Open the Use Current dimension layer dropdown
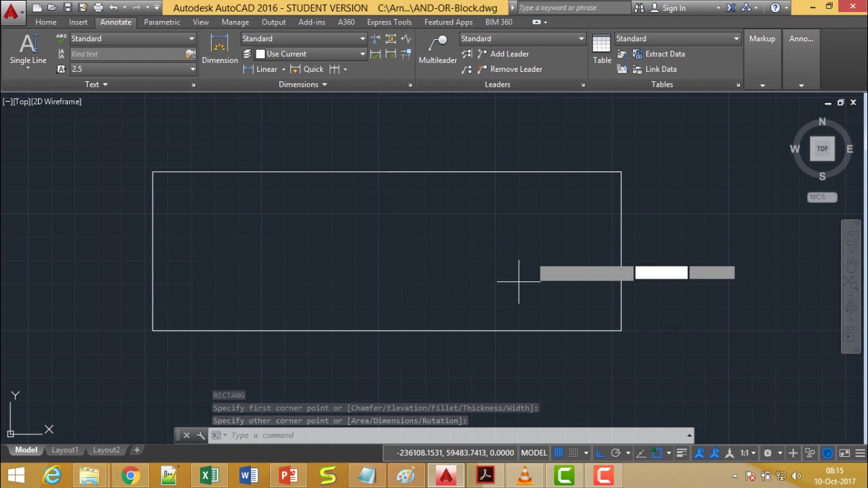868x488 pixels. pos(363,54)
